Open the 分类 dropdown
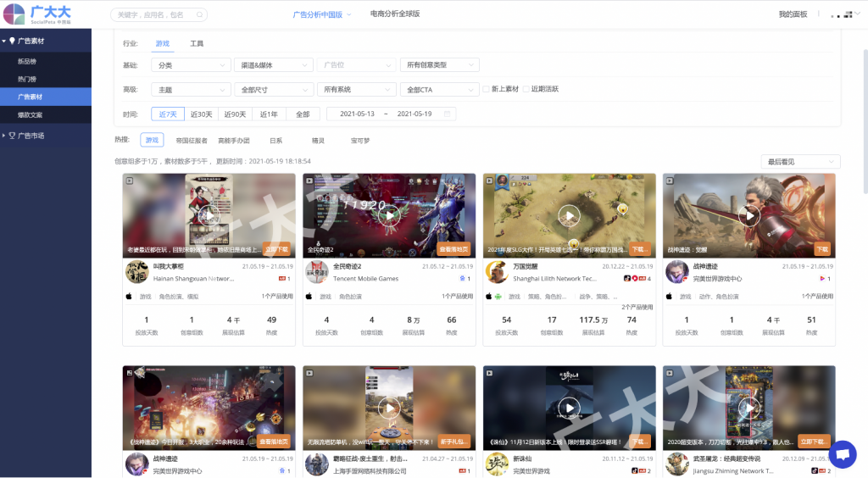This screenshot has width=868, height=478. pyautogui.click(x=191, y=65)
